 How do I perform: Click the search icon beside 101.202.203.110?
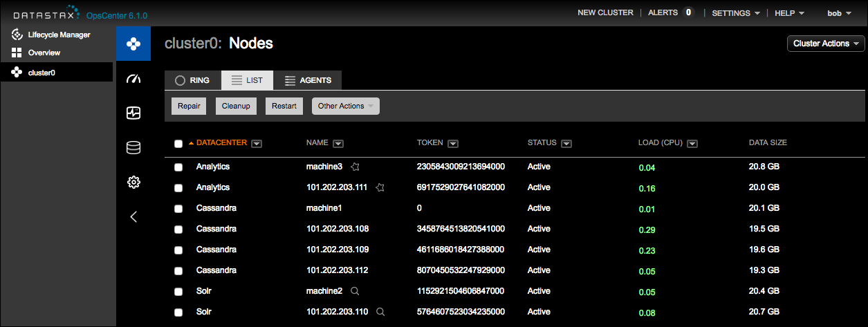coord(380,312)
